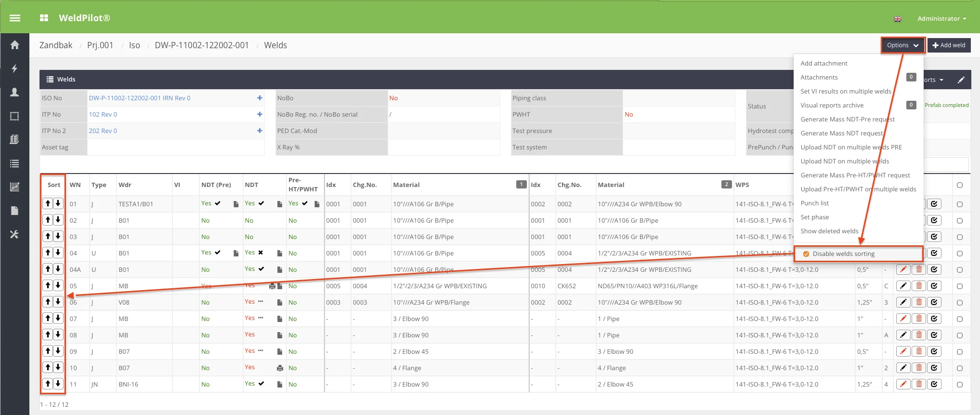Select Show deleted welds menu entry
The image size is (980, 415).
(829, 231)
